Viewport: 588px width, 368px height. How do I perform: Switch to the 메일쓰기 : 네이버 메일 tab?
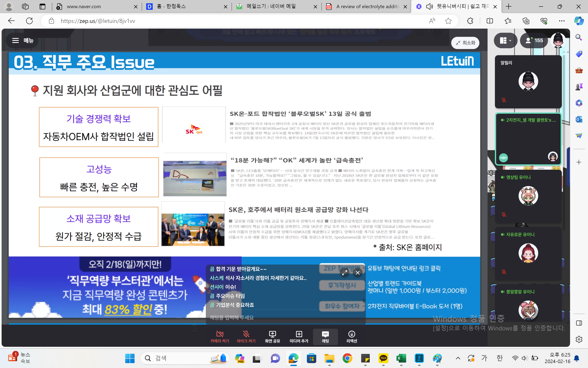tap(276, 7)
